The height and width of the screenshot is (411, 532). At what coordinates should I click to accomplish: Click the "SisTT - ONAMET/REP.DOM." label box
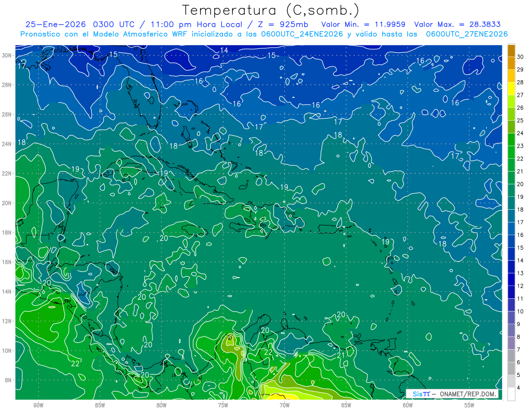pyautogui.click(x=452, y=394)
